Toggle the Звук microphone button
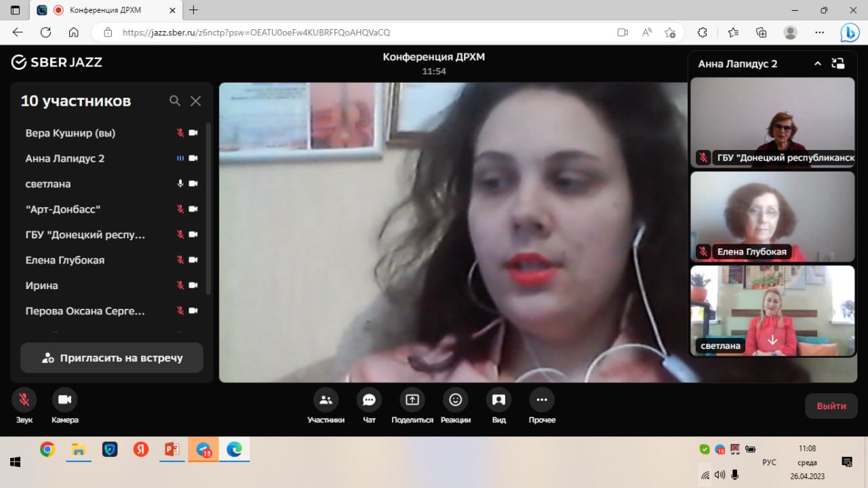 click(x=24, y=400)
